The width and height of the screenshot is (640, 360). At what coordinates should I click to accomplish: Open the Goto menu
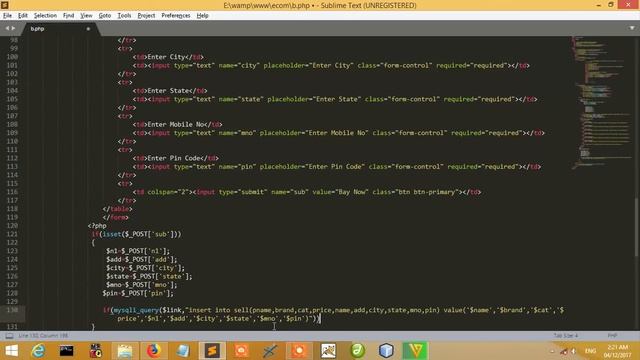104,16
